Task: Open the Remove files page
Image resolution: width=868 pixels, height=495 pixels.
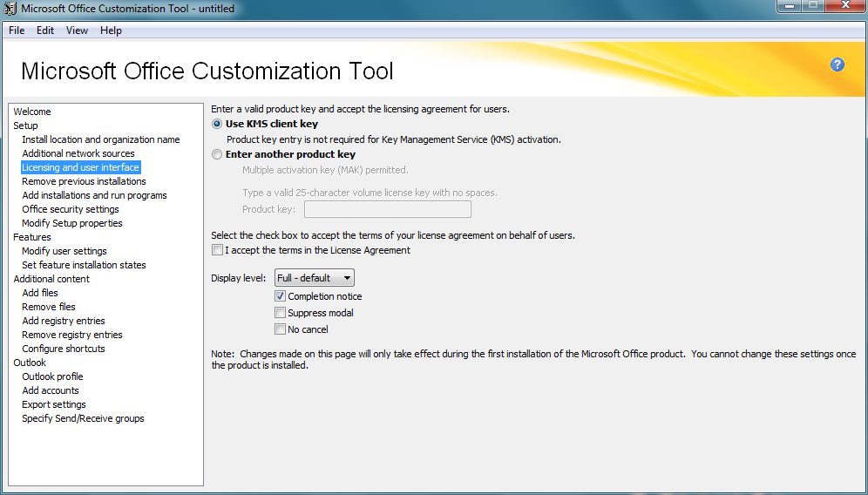Action: [x=49, y=307]
